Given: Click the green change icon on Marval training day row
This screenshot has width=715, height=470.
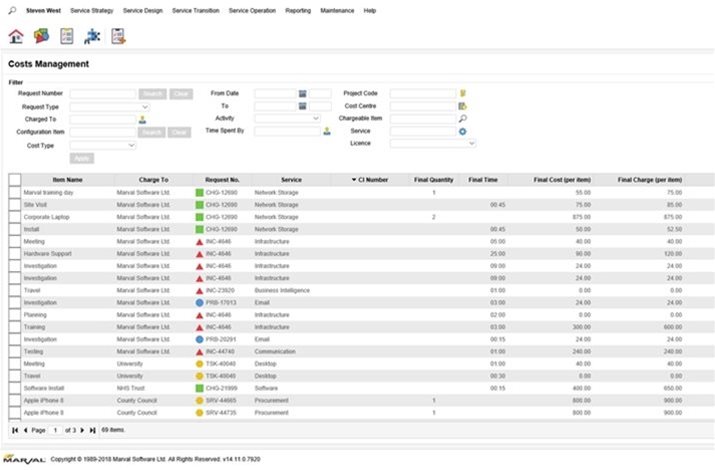Looking at the screenshot, I should coord(199,192).
